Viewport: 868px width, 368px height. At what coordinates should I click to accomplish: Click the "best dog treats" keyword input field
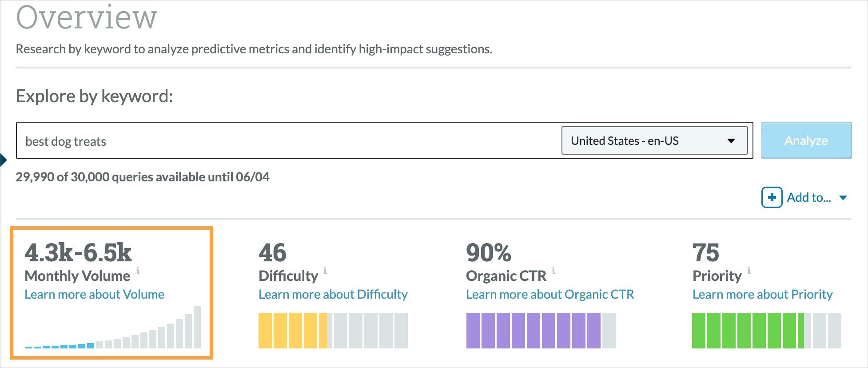pyautogui.click(x=178, y=141)
